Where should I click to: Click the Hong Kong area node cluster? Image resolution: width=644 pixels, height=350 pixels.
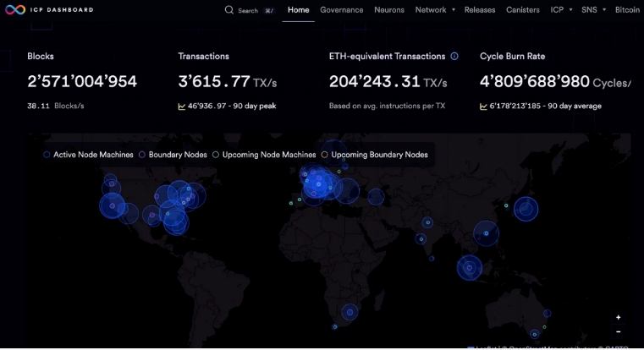click(486, 233)
